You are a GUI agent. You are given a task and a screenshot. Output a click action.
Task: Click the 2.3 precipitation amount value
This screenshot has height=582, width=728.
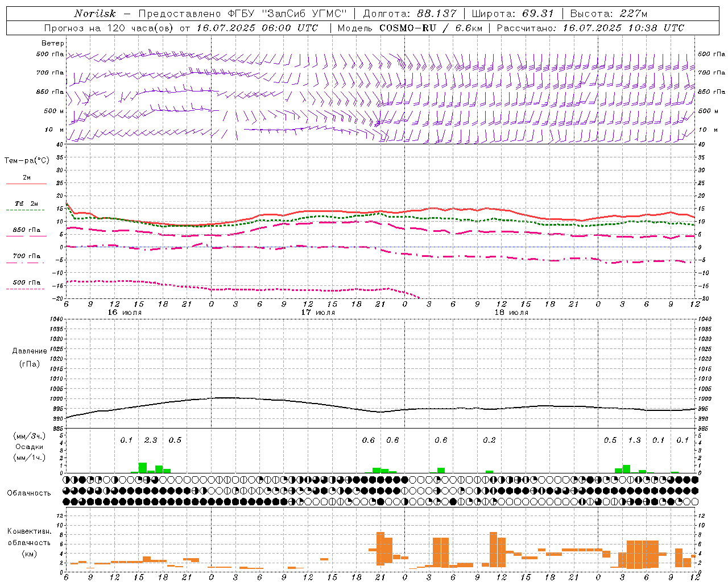(151, 440)
